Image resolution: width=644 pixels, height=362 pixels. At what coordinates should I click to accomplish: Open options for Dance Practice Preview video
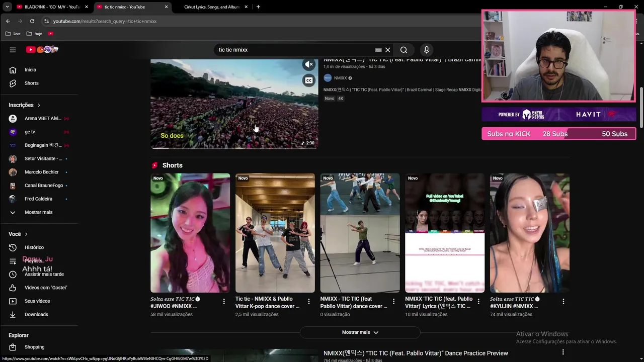coord(563,352)
